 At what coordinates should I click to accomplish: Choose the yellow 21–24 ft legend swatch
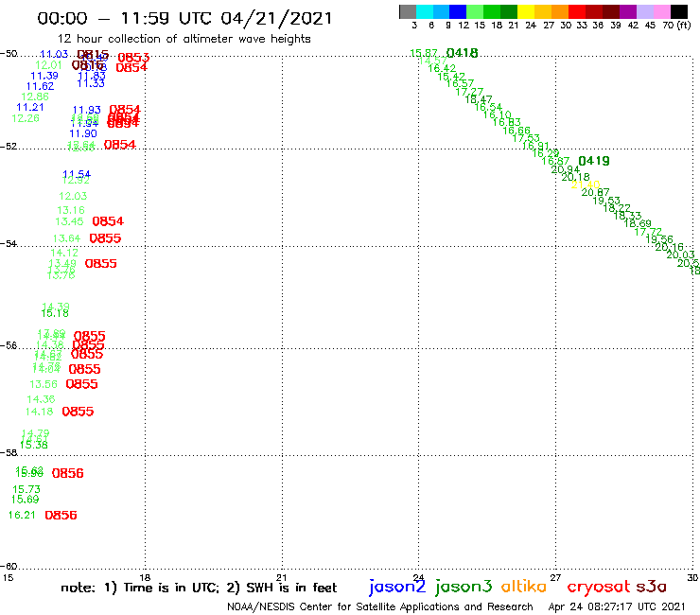pos(525,11)
